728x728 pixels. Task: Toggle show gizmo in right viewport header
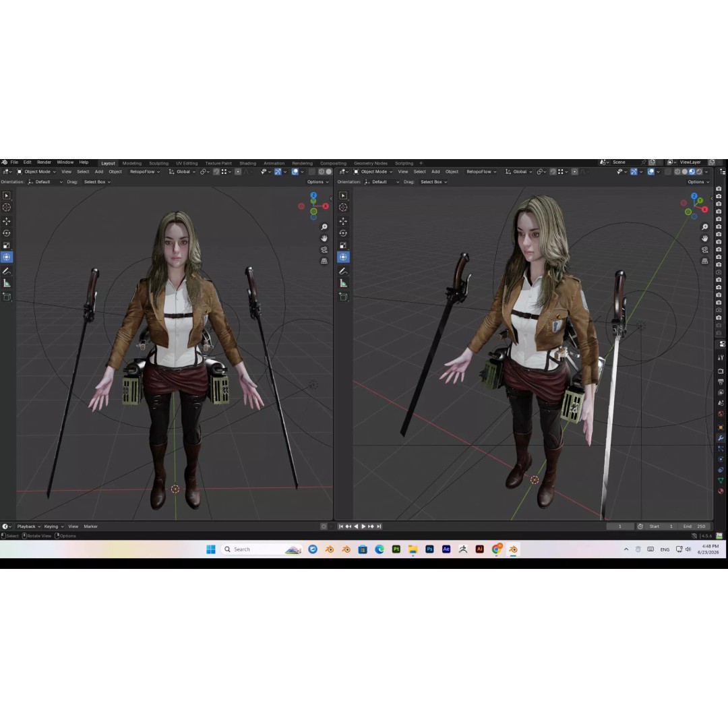coord(634,172)
